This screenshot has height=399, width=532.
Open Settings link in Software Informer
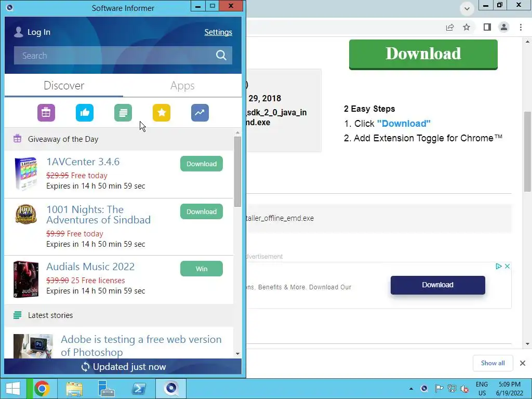pos(218,32)
